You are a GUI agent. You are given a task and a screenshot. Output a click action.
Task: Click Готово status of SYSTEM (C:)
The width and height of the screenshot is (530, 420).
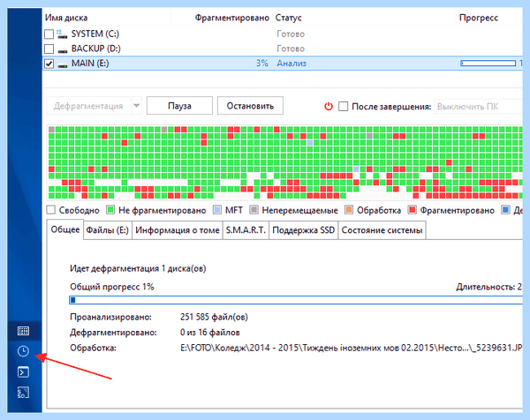291,34
